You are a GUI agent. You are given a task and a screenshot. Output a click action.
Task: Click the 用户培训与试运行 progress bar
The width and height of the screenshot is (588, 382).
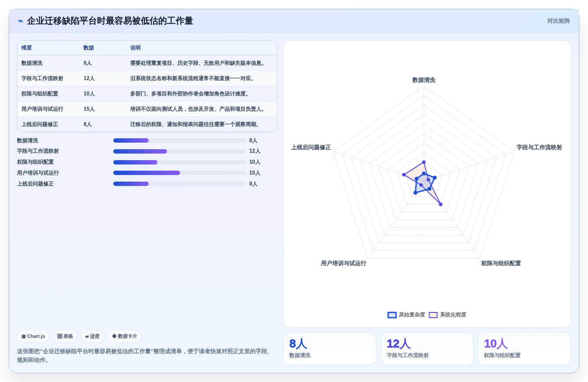pos(179,173)
